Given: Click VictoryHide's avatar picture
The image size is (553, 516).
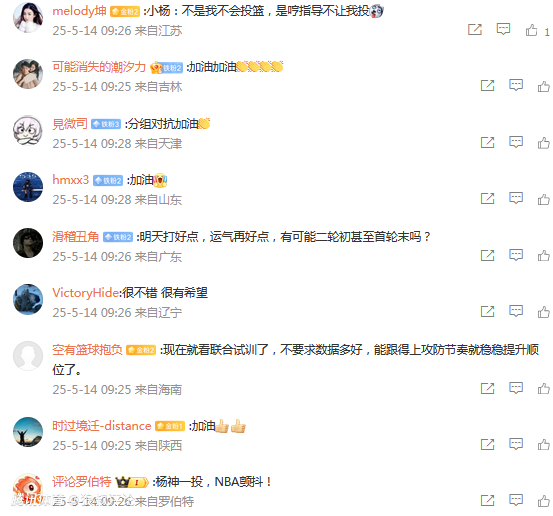Looking at the screenshot, I should (x=28, y=299).
